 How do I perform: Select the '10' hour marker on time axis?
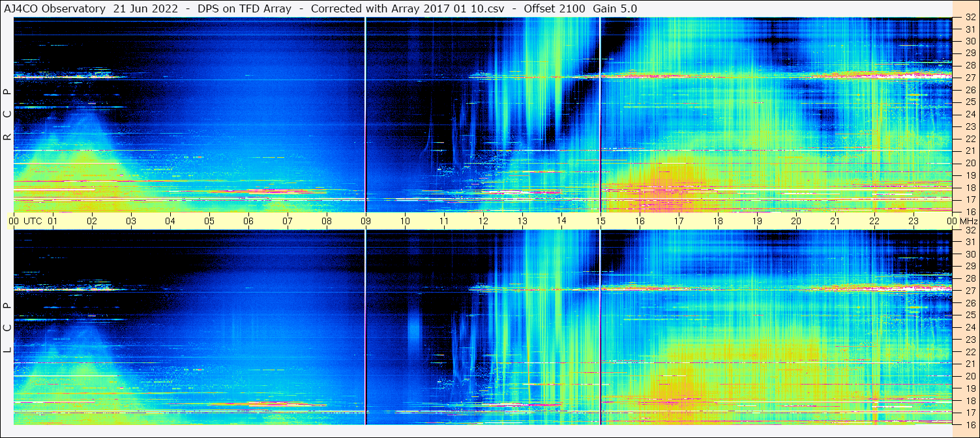coord(405,221)
